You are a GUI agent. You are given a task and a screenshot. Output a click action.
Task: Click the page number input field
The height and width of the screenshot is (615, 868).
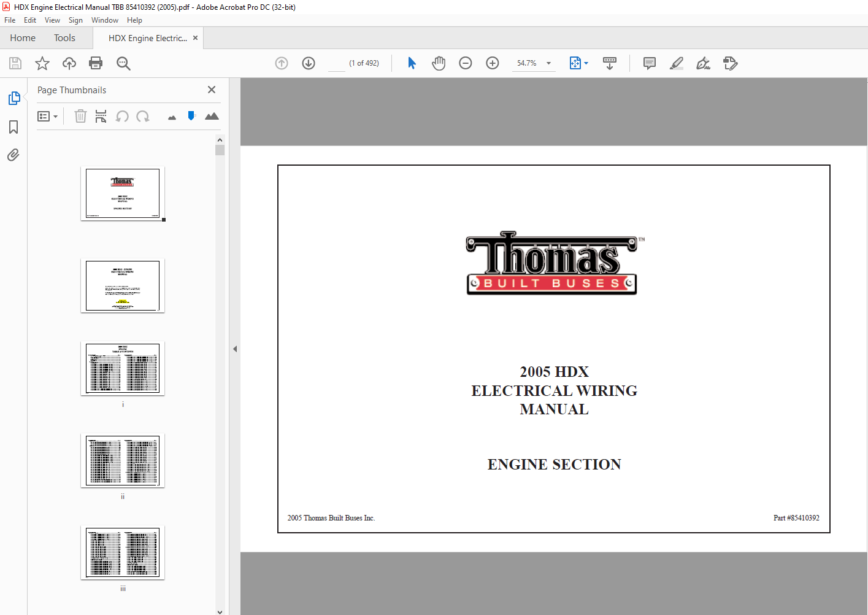click(337, 63)
